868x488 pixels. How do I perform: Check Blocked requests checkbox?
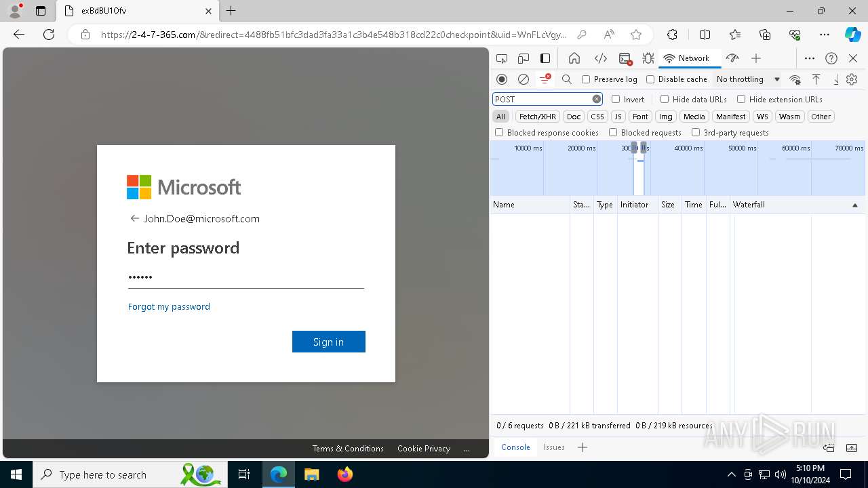[x=613, y=133]
